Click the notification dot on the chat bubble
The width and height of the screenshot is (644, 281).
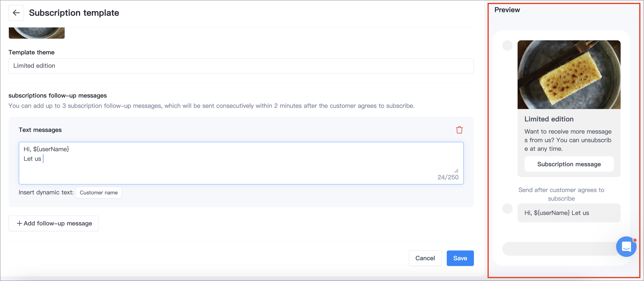(635, 240)
